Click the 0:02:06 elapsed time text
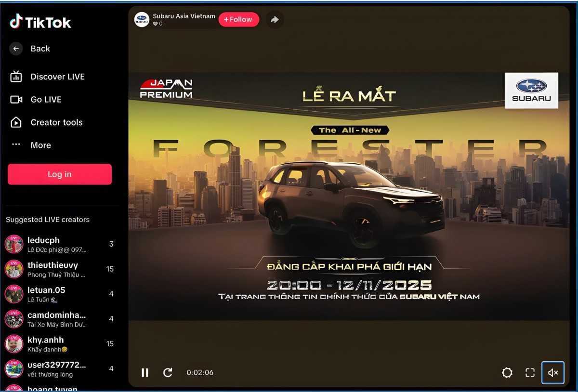 200,372
